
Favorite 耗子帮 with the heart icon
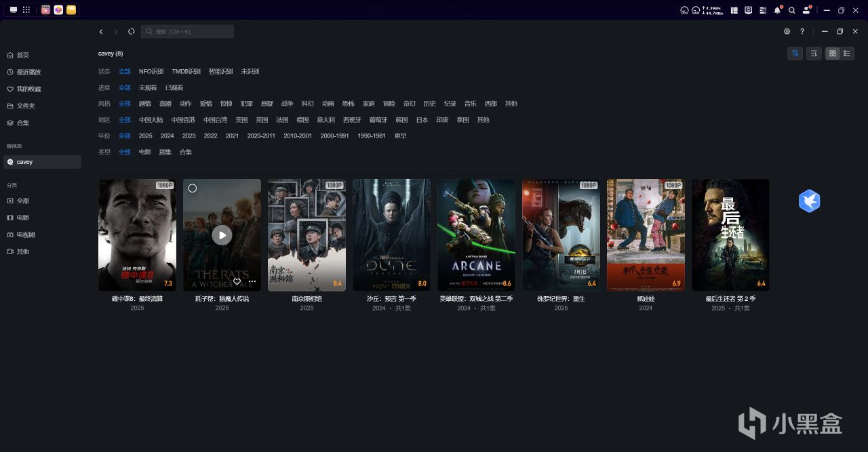coord(237,281)
